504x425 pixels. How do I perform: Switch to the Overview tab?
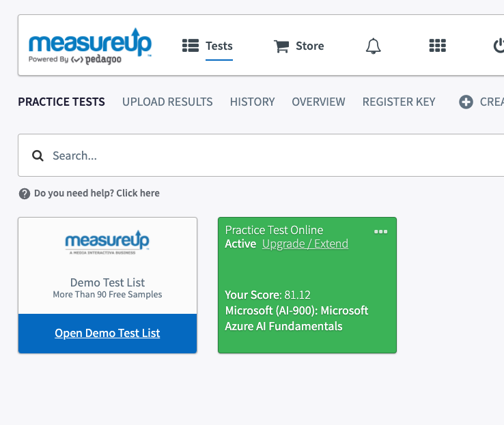click(318, 102)
